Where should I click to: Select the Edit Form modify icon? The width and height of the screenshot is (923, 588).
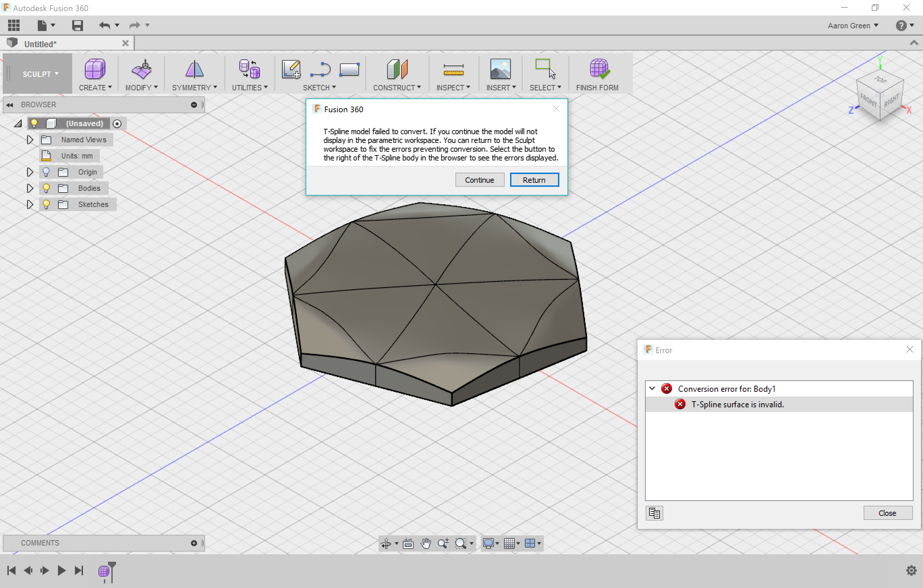tap(141, 69)
